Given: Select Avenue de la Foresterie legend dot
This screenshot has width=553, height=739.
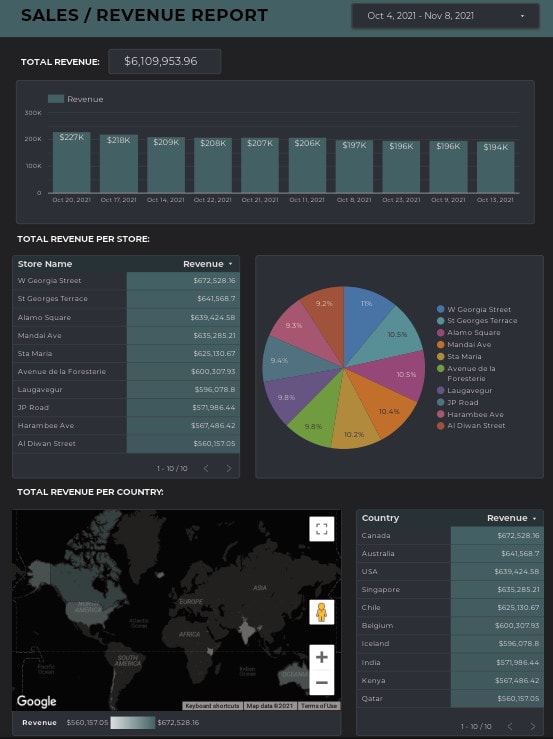Looking at the screenshot, I should point(440,369).
